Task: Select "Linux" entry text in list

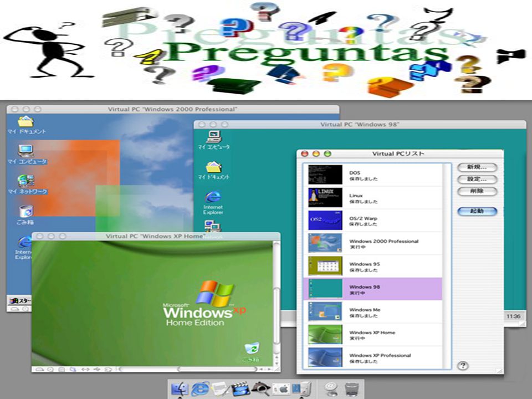Action: 356,196
